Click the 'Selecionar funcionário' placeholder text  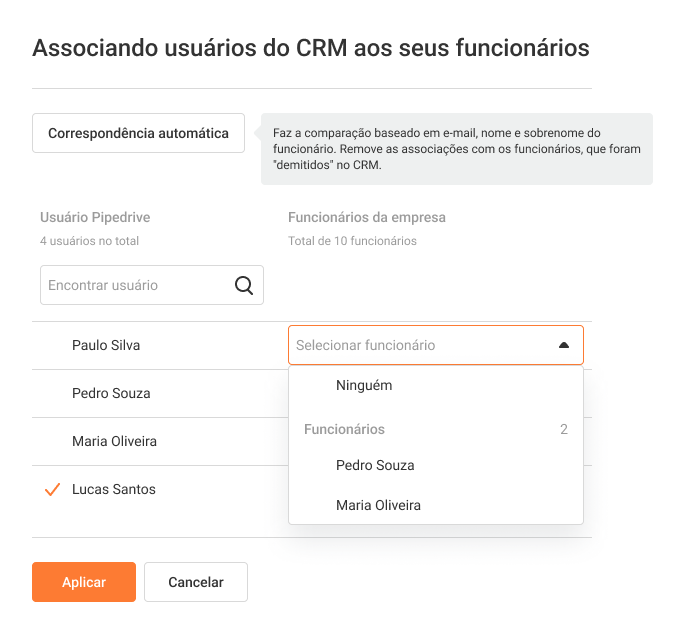366,345
